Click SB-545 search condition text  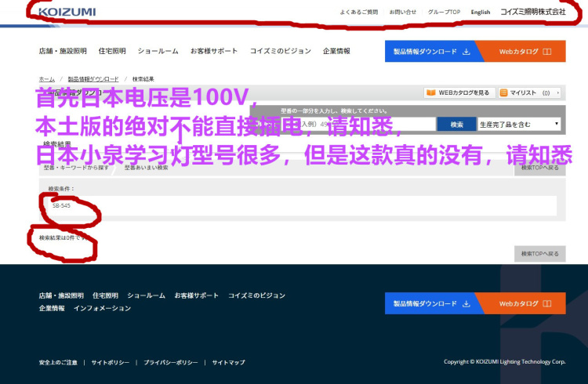coord(61,205)
